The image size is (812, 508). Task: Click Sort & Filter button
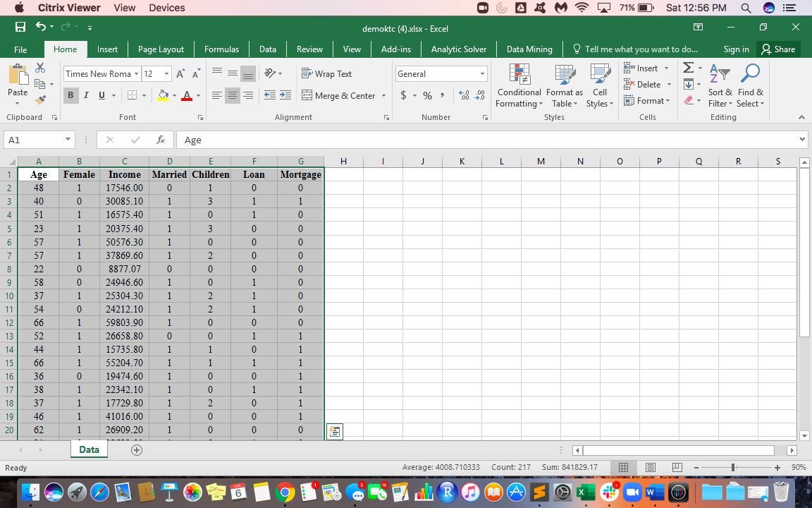[720, 86]
